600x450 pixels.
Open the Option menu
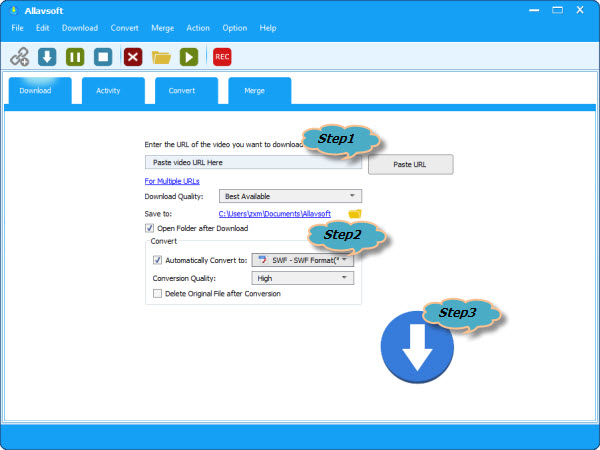pos(235,28)
